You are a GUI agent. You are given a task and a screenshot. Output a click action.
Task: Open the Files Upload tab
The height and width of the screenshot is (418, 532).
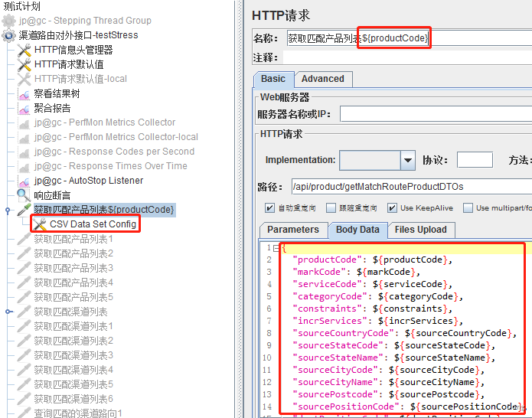(420, 230)
